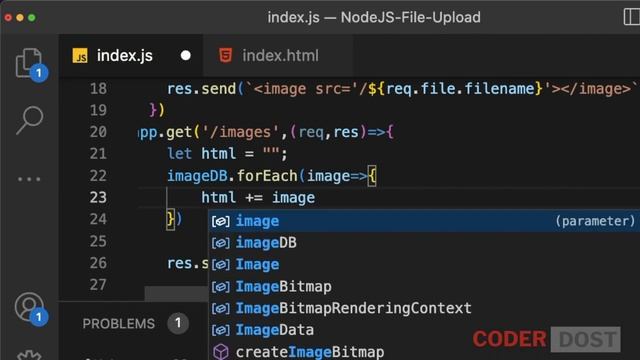
Task: Open the Search magnifier in activity bar
Action: (x=29, y=120)
